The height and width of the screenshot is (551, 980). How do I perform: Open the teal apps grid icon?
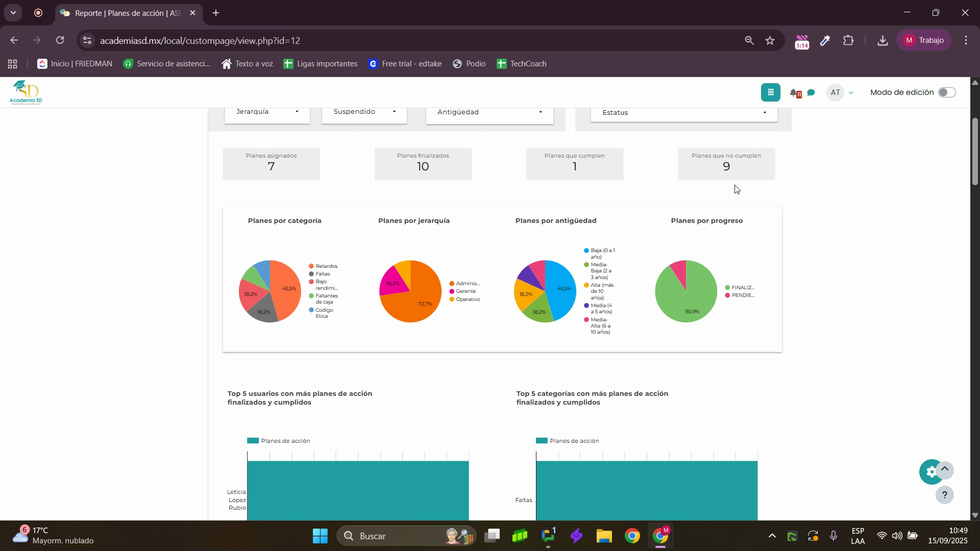[x=770, y=92]
